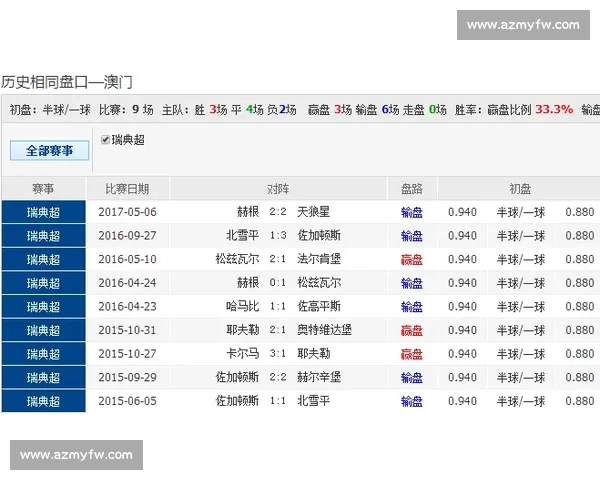Click the 全部赛事 button
Screen dimensions: 600x480
[49, 150]
